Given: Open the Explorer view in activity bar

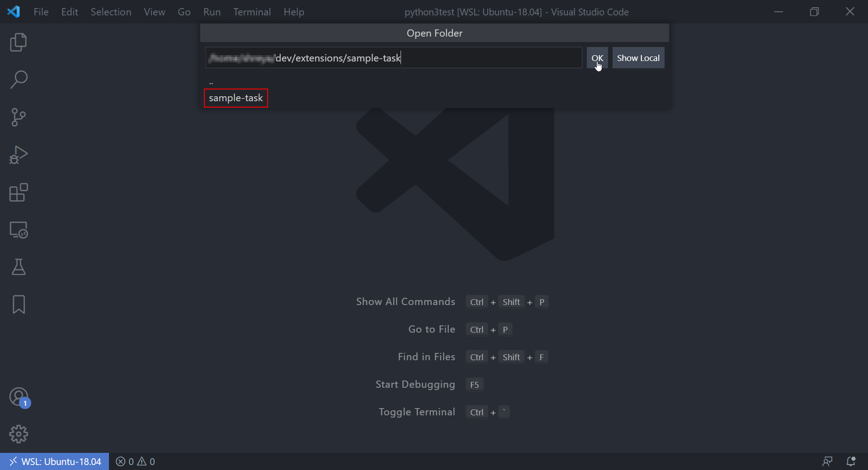Looking at the screenshot, I should 19,42.
